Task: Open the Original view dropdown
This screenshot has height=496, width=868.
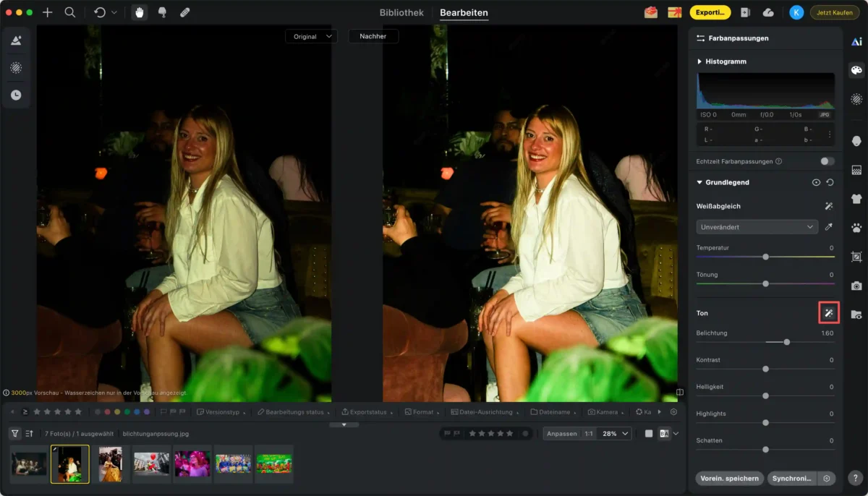Action: tap(311, 36)
